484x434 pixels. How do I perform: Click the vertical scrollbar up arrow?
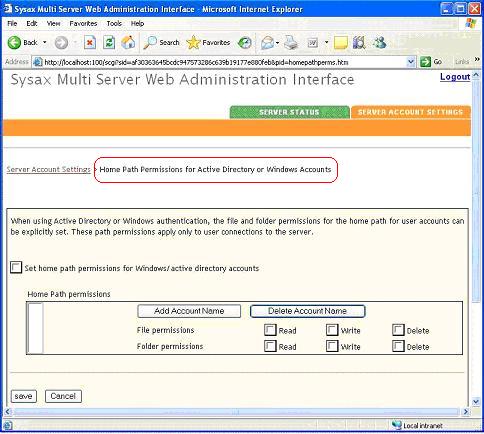pyautogui.click(x=476, y=75)
